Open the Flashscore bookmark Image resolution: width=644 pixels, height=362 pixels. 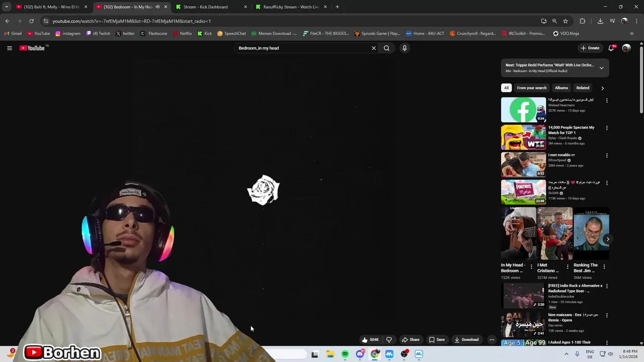(153, 34)
